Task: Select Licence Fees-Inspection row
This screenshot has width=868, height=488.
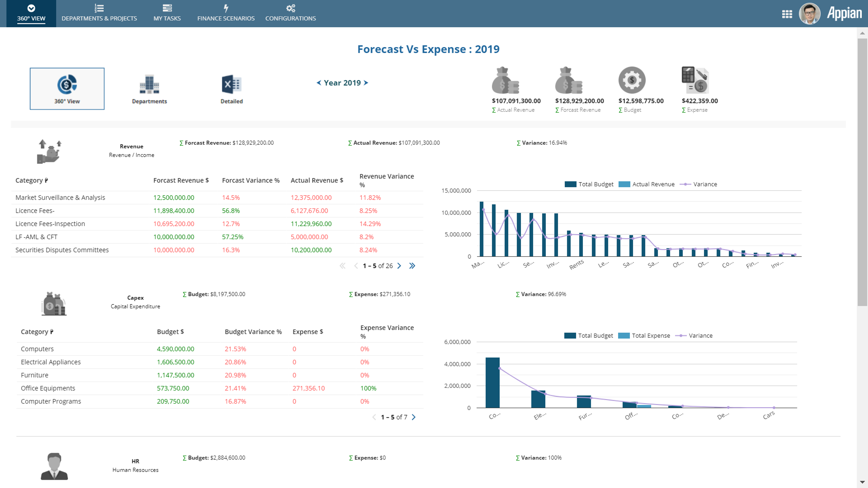Action: click(x=217, y=224)
